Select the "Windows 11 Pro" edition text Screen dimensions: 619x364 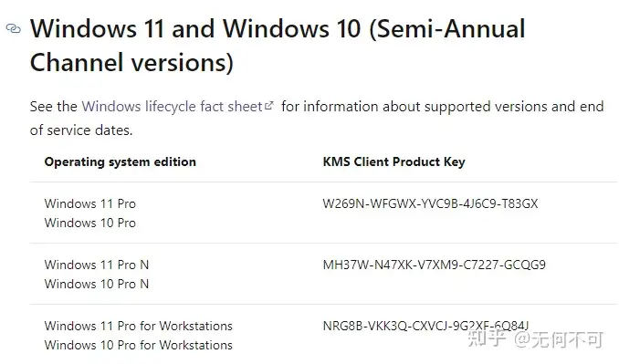(x=90, y=203)
